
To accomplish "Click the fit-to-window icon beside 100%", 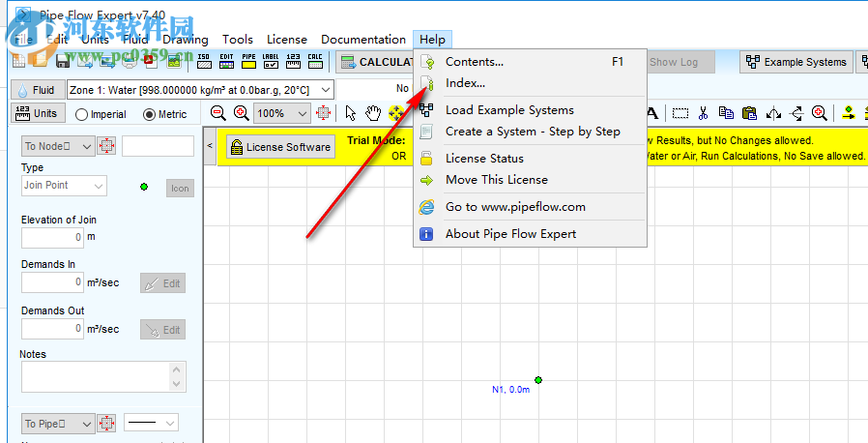I will point(323,113).
